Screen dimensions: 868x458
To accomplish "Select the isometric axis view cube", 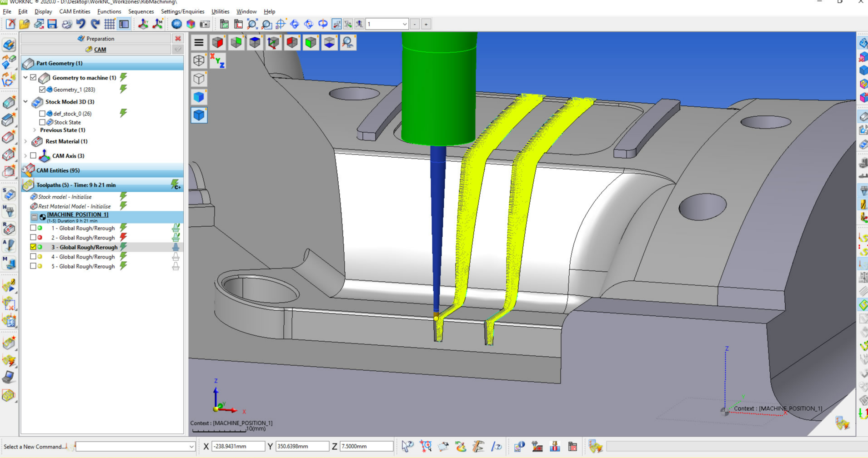I will tap(273, 43).
